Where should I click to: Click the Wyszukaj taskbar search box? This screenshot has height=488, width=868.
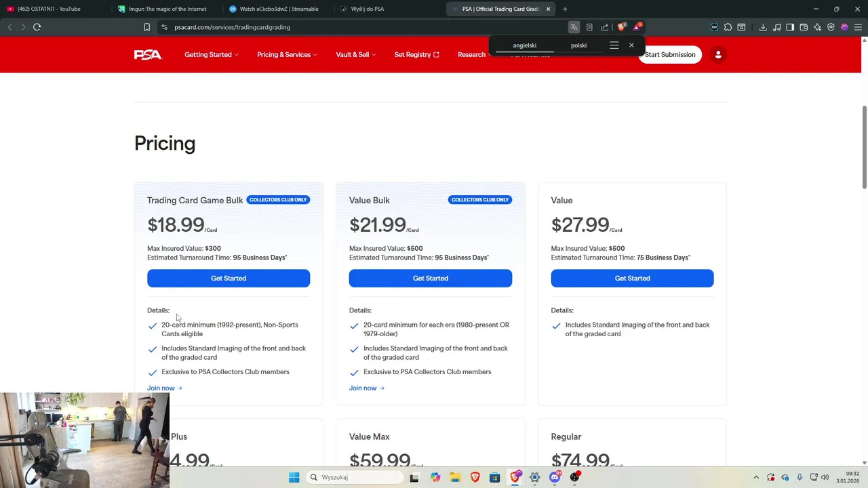coord(354,477)
